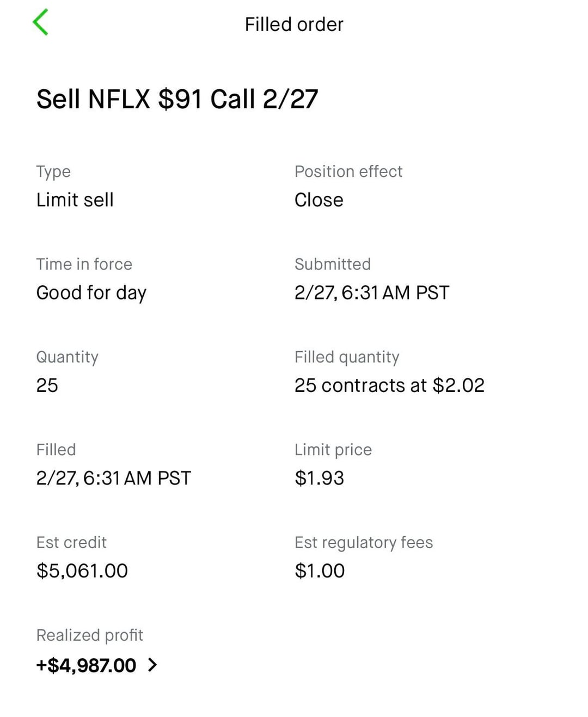Tap the Time in force label
588x717 pixels.
[x=84, y=264]
